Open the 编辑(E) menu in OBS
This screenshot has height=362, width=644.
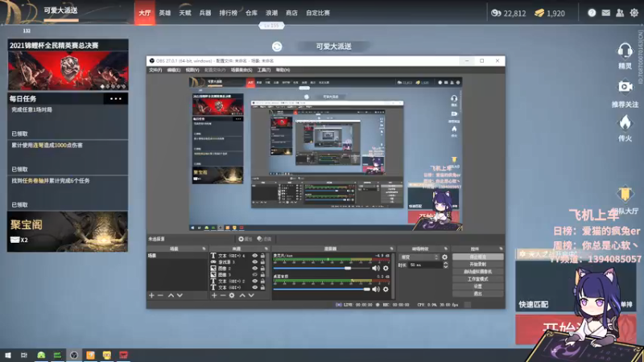coord(173,70)
